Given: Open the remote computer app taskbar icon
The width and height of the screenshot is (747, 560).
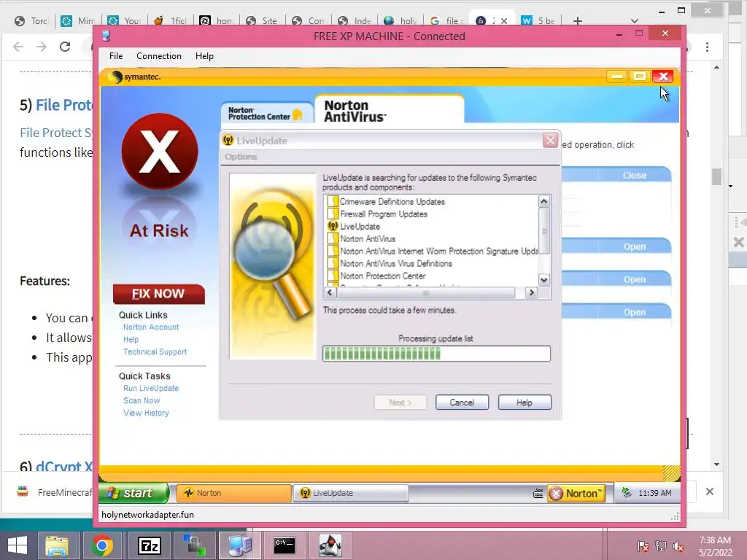Looking at the screenshot, I should coord(239,545).
